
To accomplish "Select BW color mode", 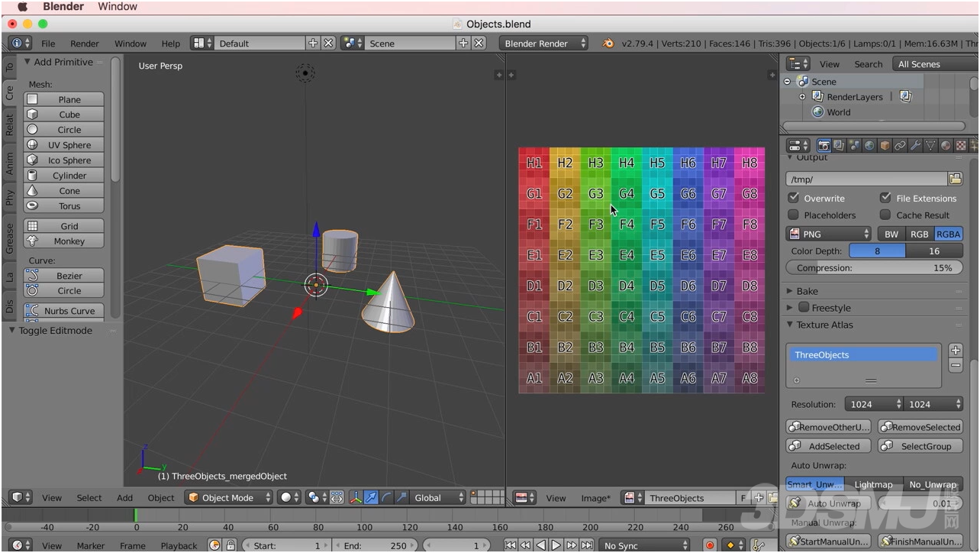I will (x=891, y=234).
